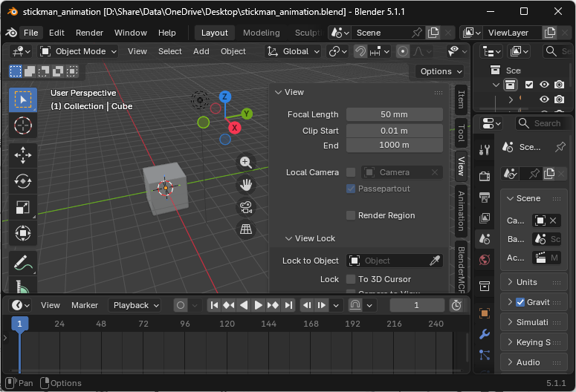576x392 pixels.
Task: Toggle auto keying record button
Action: pyautogui.click(x=181, y=305)
